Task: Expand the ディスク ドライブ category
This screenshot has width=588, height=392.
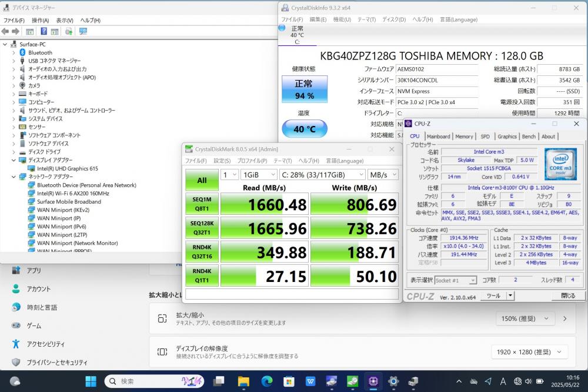Action: click(14, 152)
